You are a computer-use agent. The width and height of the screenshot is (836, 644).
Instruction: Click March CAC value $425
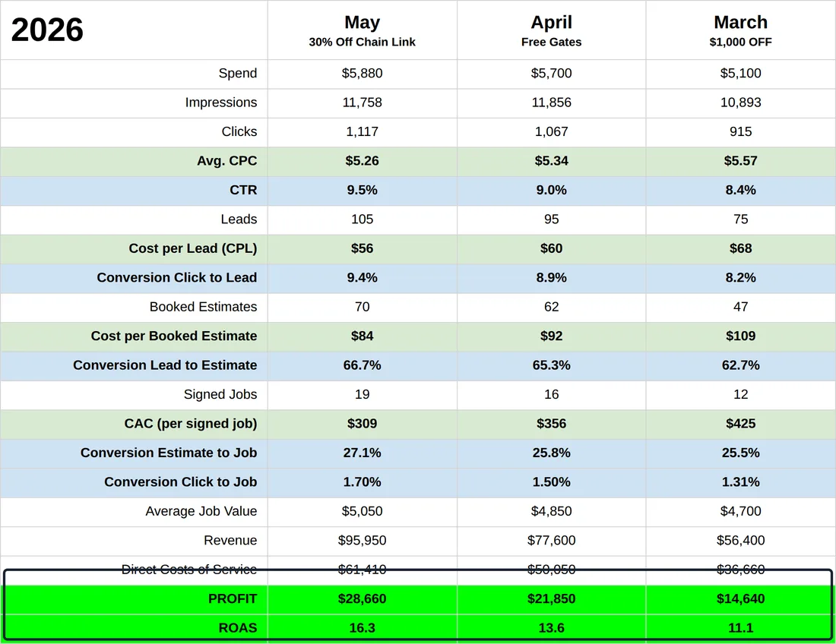coord(740,424)
